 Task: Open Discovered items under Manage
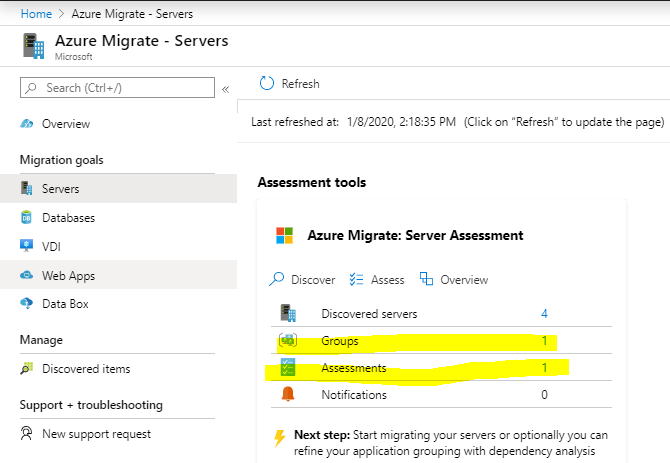pyautogui.click(x=86, y=369)
